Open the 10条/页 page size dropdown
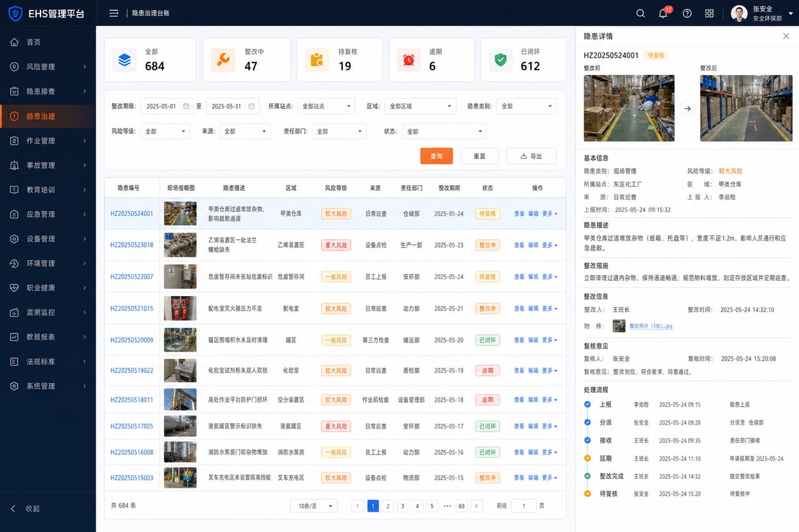Viewport: 799px width, 532px height. click(314, 506)
